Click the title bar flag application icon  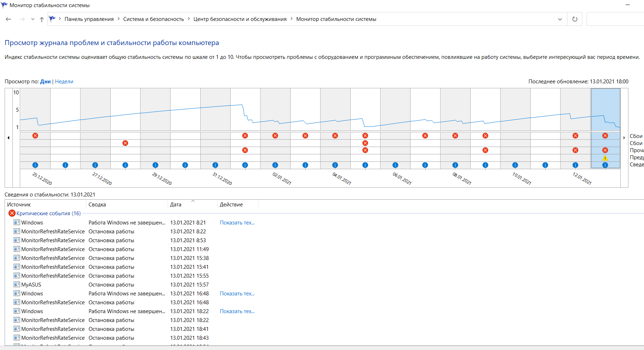click(x=4, y=5)
